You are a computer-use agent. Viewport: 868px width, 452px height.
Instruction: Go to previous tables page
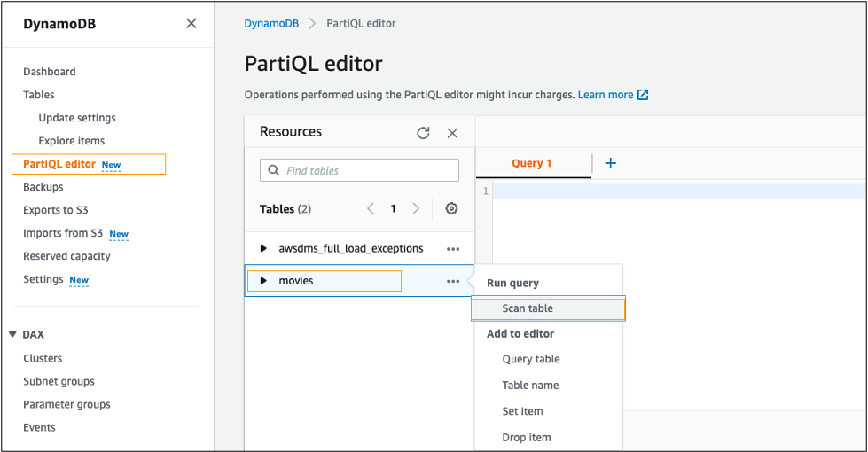click(x=371, y=208)
